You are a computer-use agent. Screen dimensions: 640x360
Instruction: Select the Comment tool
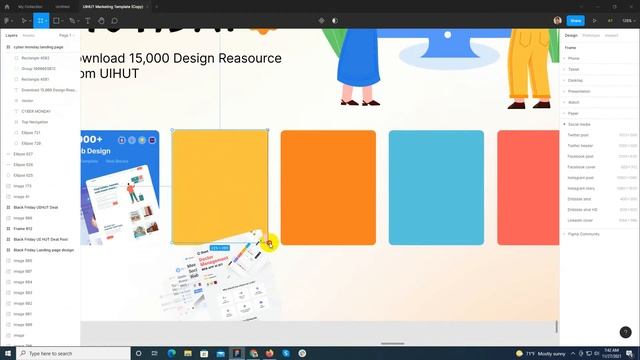tap(115, 20)
